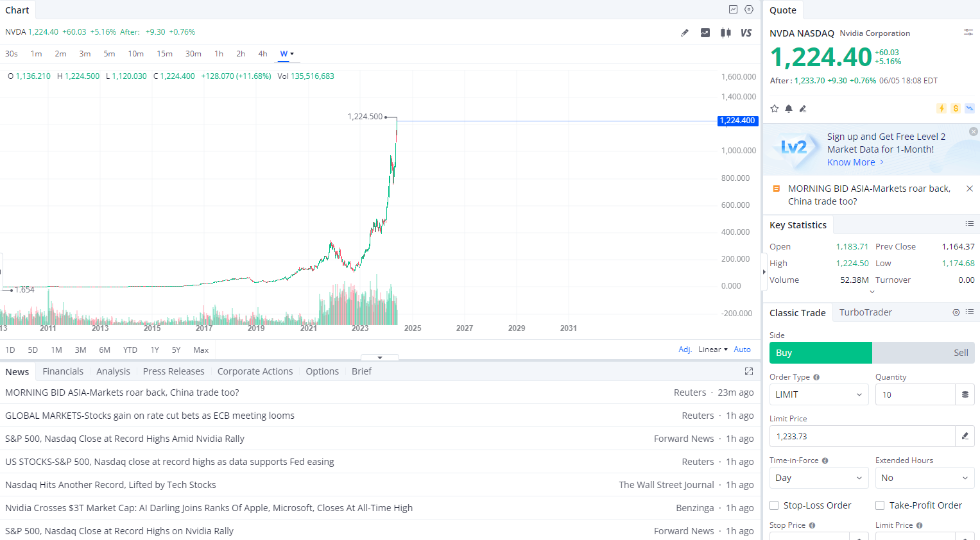Open the Brief tab
This screenshot has height=540, width=980.
pos(361,371)
